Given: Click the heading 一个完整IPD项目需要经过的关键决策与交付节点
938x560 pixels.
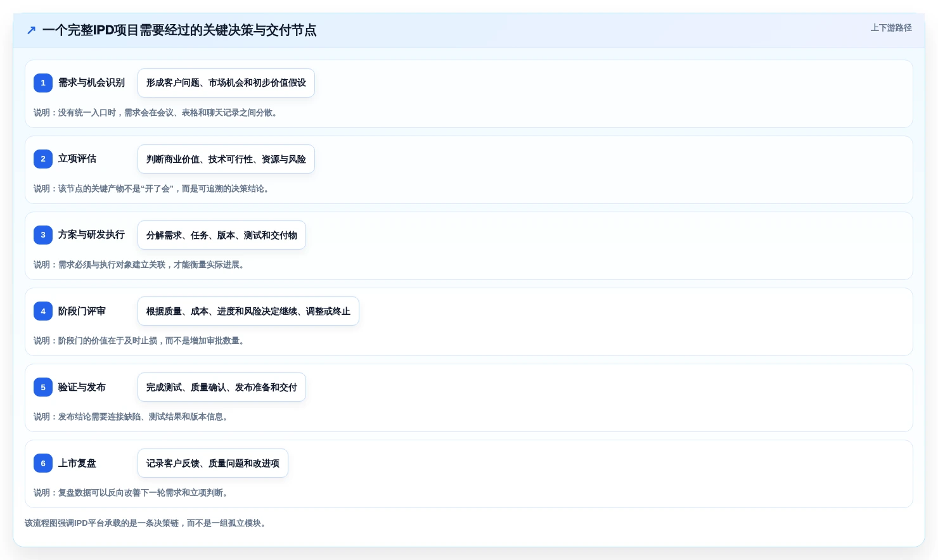Looking at the screenshot, I should tap(179, 30).
